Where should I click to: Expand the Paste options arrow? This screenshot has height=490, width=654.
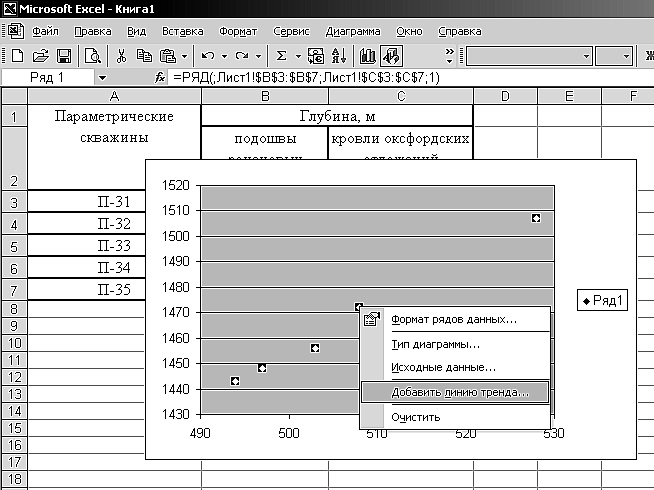click(184, 56)
